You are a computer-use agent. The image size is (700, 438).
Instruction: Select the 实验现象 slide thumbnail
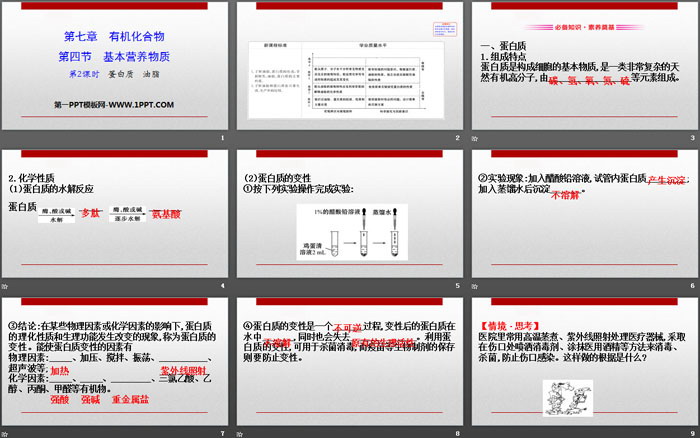click(x=583, y=220)
